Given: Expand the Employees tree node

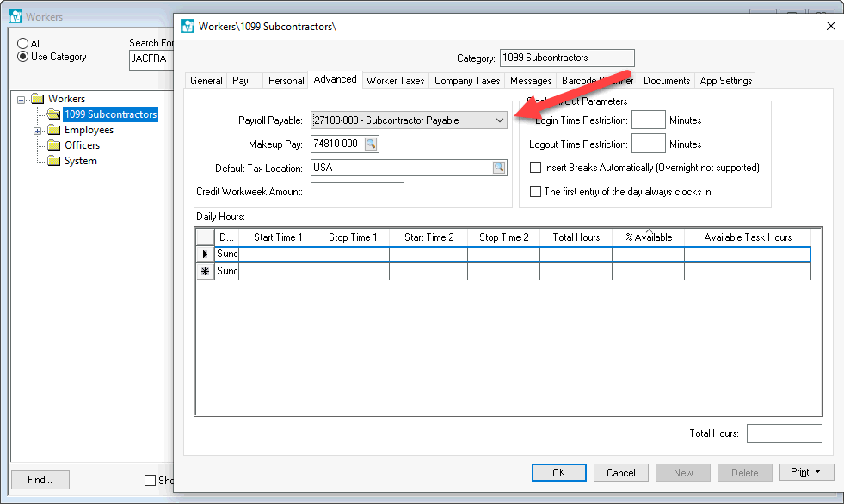Looking at the screenshot, I should [x=37, y=131].
